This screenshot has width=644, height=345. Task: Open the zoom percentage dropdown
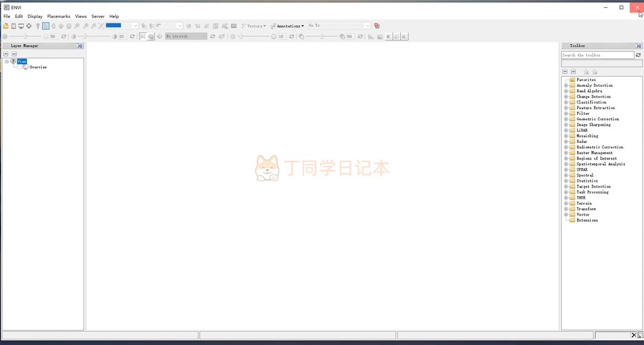(135, 26)
